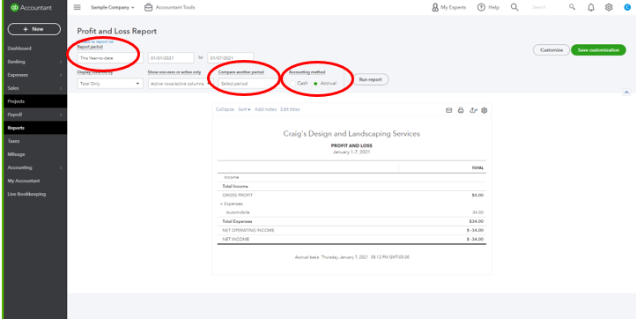Open Compare another period dropdown
The height and width of the screenshot is (319, 644).
coord(248,84)
